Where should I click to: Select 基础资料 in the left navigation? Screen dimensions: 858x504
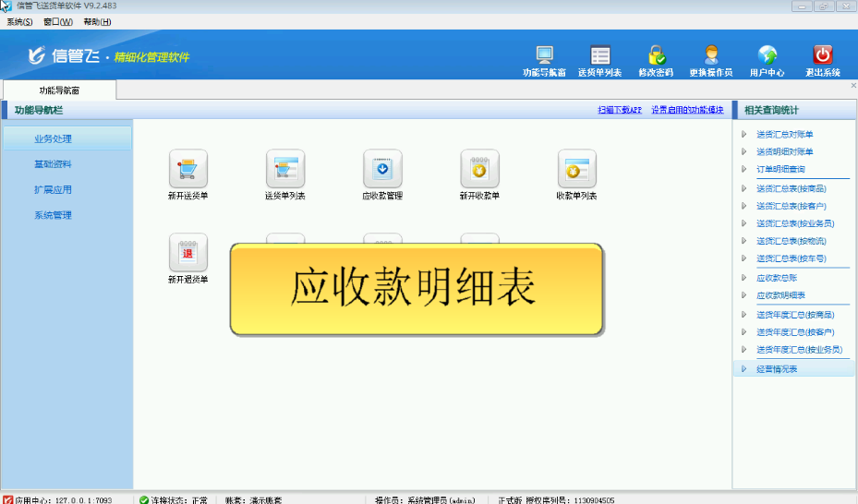pos(53,164)
